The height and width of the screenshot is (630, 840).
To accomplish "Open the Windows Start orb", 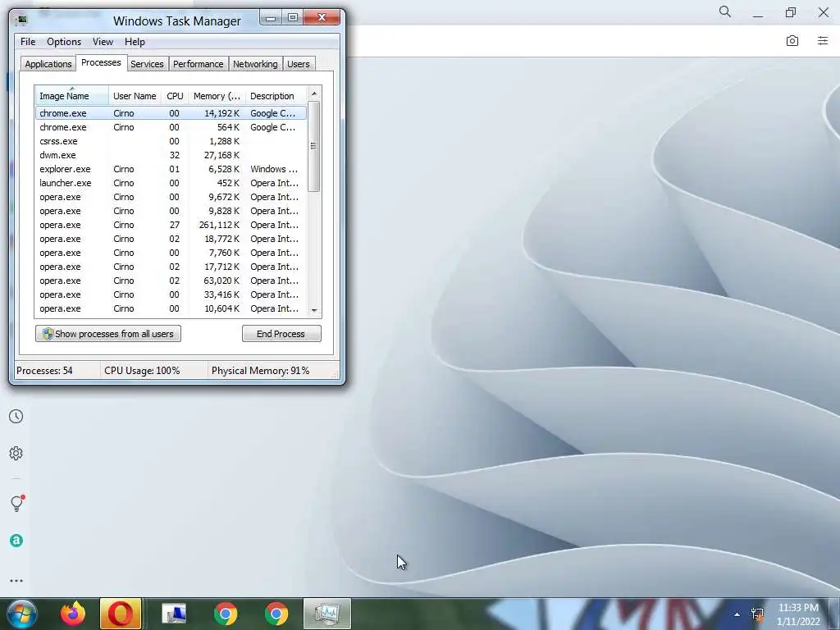I will click(22, 614).
